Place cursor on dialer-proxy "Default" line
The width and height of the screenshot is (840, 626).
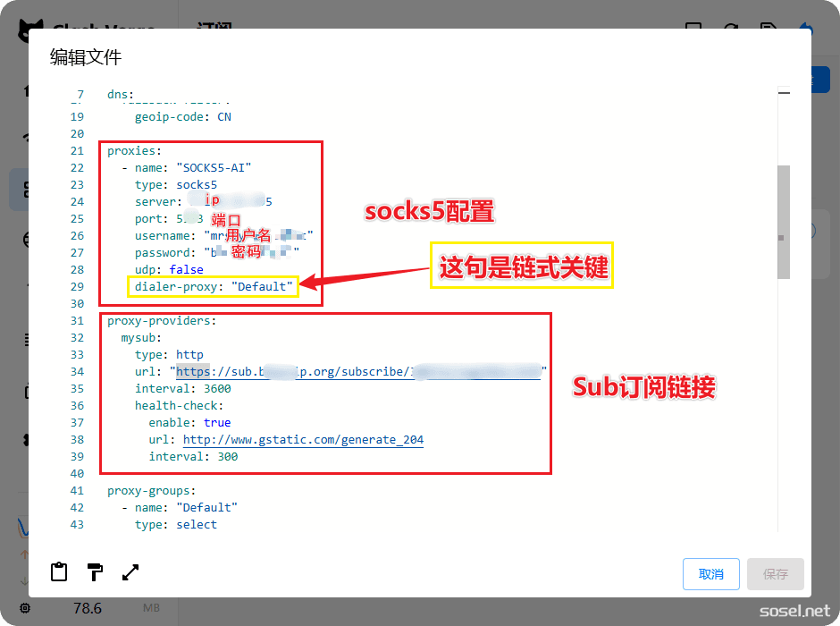(x=214, y=287)
